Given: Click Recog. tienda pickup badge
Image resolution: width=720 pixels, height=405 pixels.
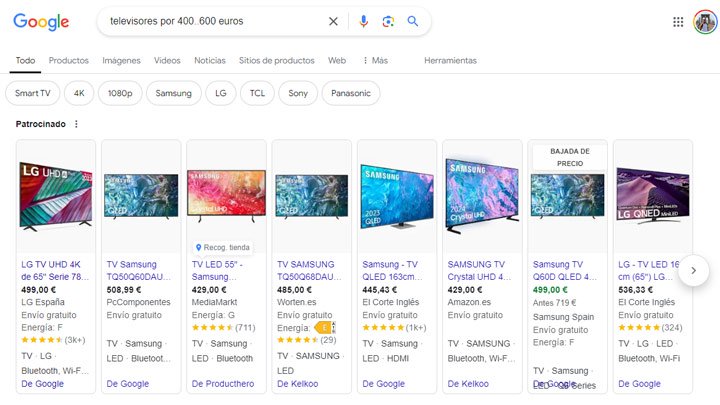Looking at the screenshot, I should (x=223, y=247).
